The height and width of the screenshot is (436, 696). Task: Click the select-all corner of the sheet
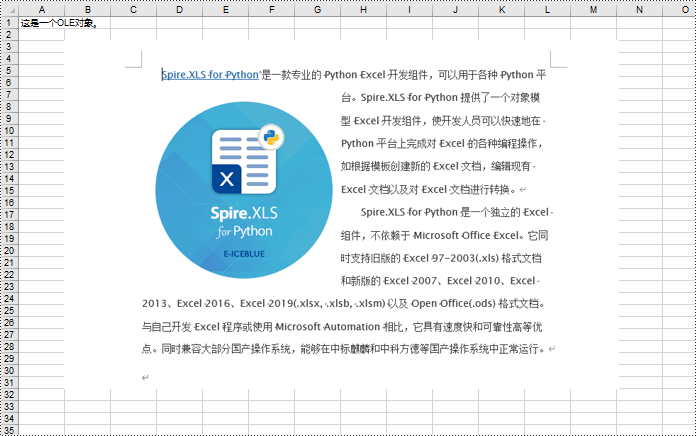point(9,10)
